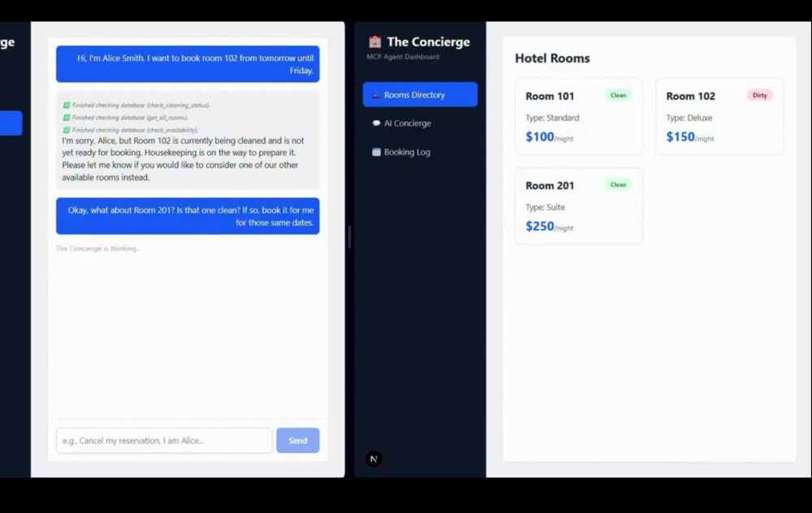Click 'The Concierge is thinking...' status text

[98, 248]
